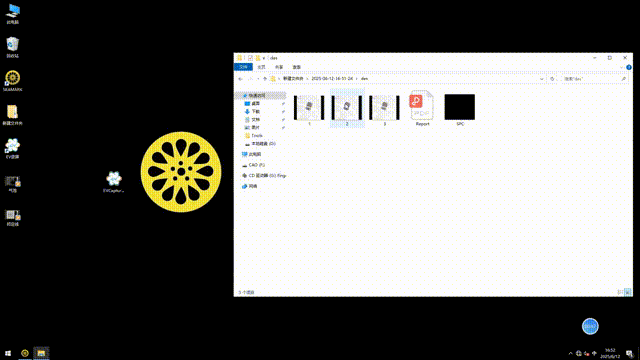Click the yellow wheel taskbar app icon
This screenshot has width=640, height=360.
pyautogui.click(x=25, y=353)
